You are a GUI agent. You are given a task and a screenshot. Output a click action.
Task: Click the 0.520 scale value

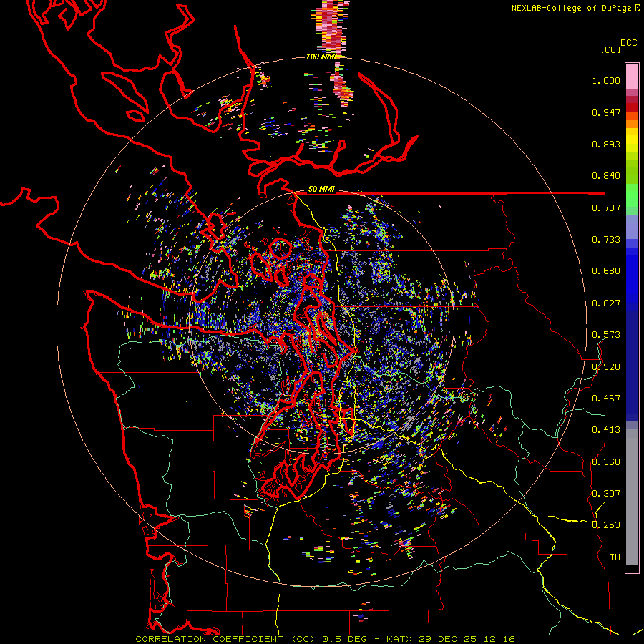[606, 366]
